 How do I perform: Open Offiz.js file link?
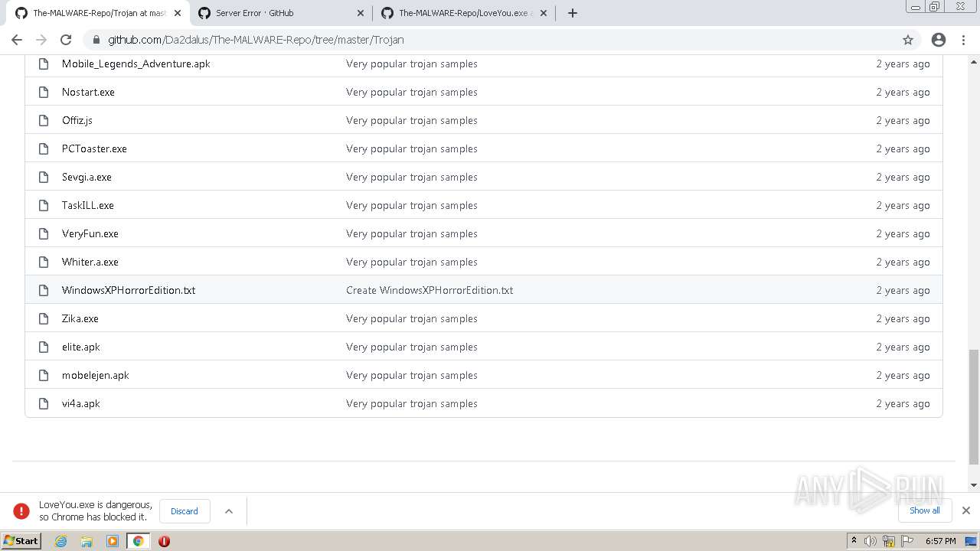(x=77, y=120)
